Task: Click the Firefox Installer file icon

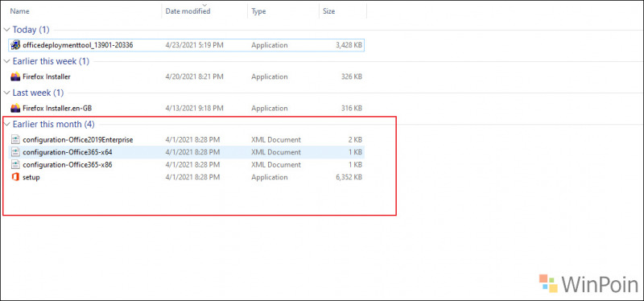Action: 15,76
